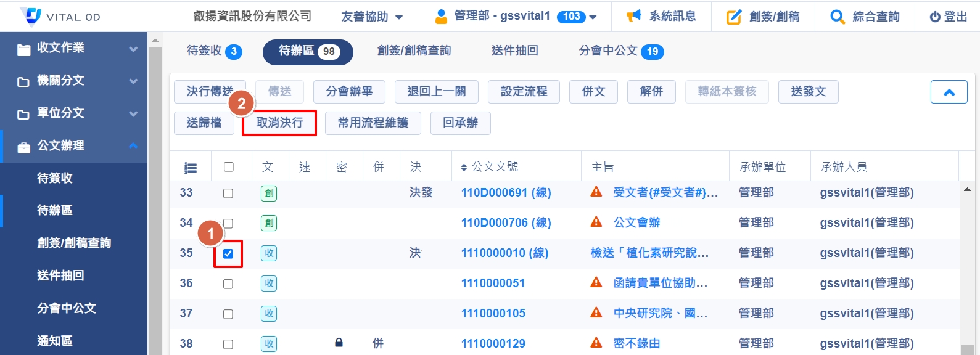
Task: Open the 分會中公文 tab
Action: tap(620, 51)
